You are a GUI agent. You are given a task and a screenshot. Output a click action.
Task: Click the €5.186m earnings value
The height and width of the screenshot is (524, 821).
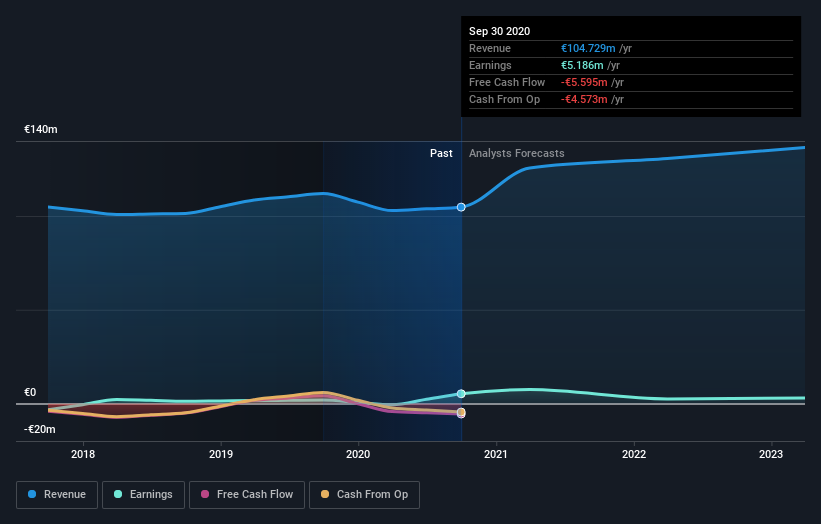pos(582,65)
